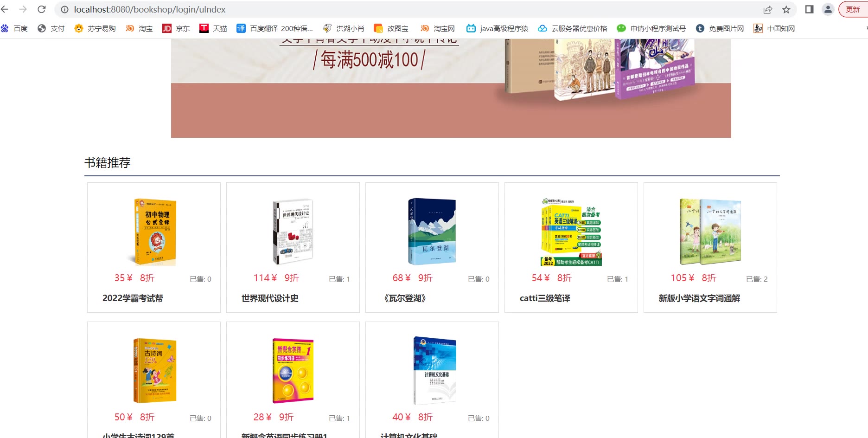Open the catti三级笔译 book title
This screenshot has height=438, width=868.
pyautogui.click(x=545, y=298)
